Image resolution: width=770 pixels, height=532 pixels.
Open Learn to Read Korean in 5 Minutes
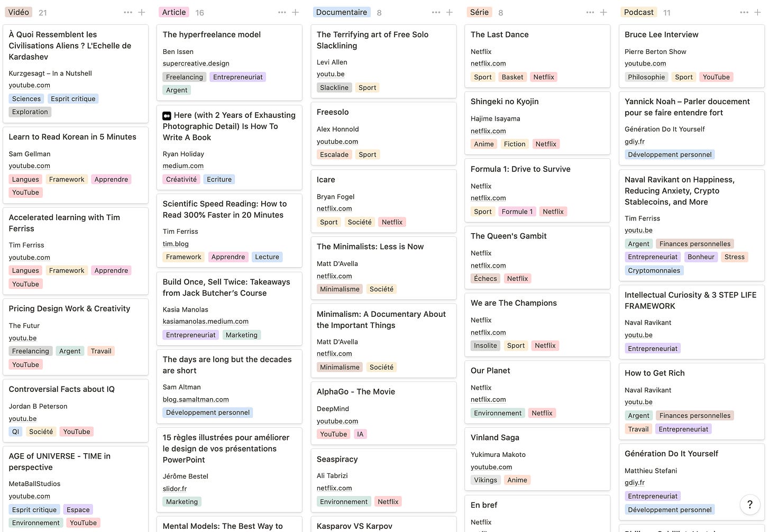point(75,165)
